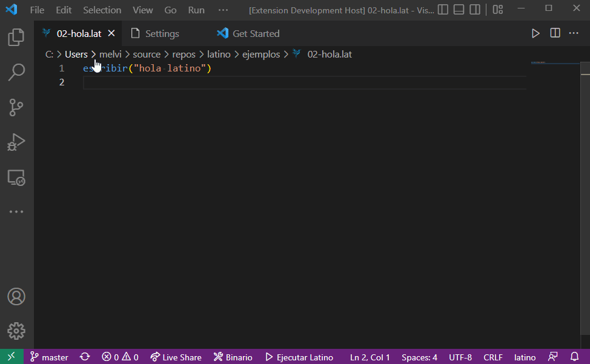The width and height of the screenshot is (590, 364).
Task: Toggle the secondary side bar layout
Action: tap(475, 10)
